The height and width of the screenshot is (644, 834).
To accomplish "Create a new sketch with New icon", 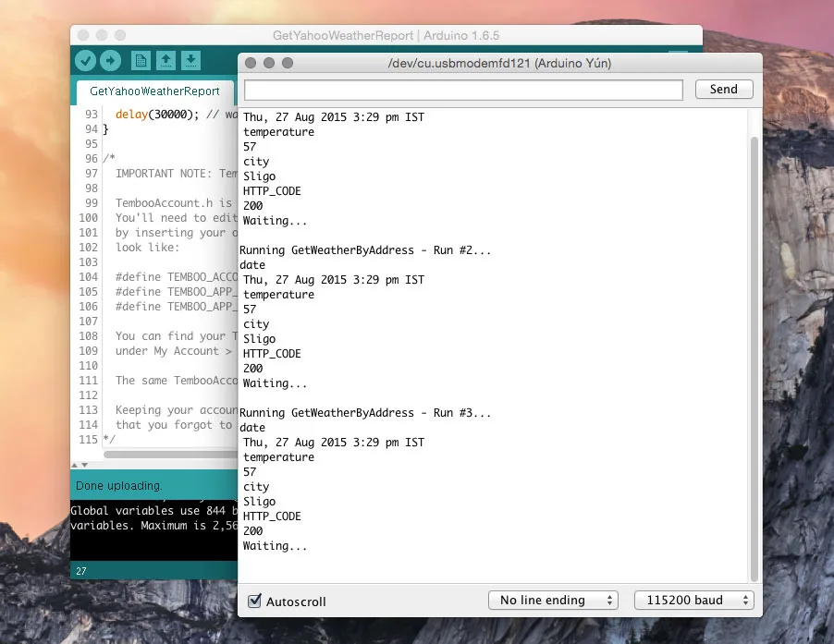I will (x=141, y=61).
